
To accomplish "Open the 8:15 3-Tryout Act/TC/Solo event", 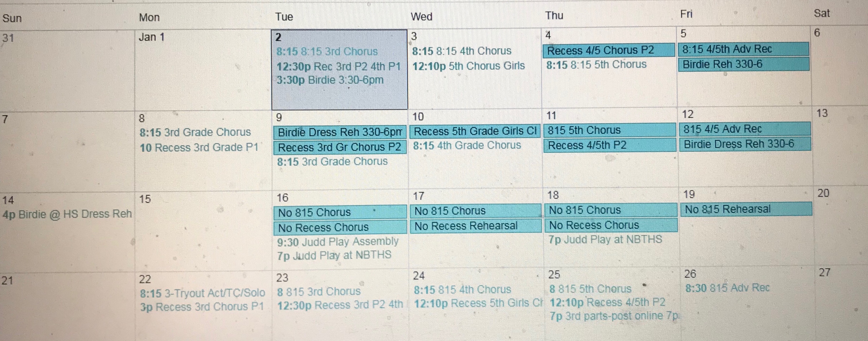I will click(203, 293).
